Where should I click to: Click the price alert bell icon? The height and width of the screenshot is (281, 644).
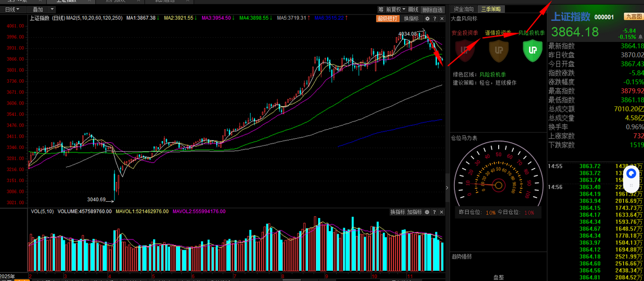point(640,37)
